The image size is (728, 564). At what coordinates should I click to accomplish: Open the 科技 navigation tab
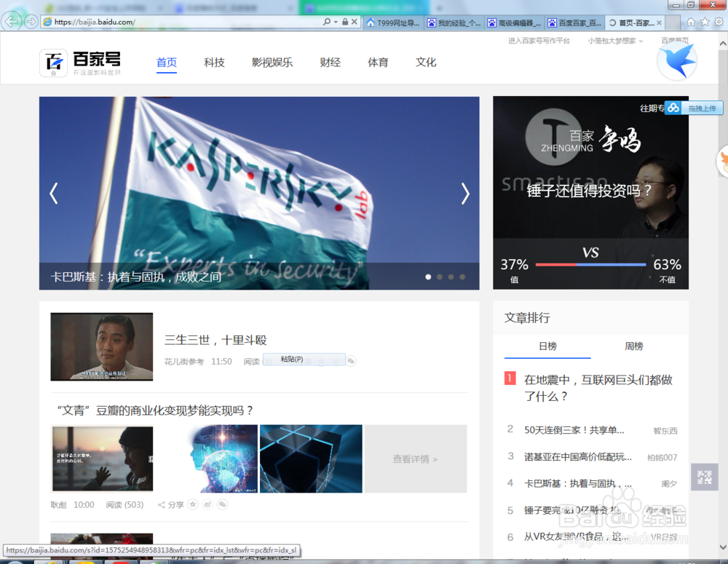[x=215, y=63]
